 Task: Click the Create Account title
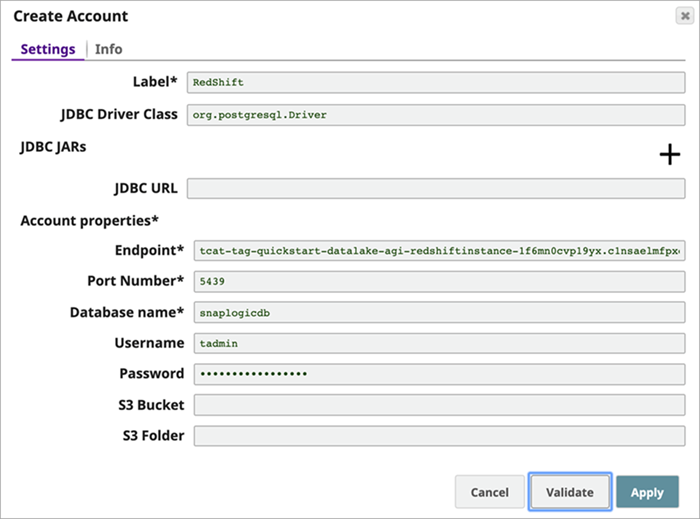click(x=71, y=16)
